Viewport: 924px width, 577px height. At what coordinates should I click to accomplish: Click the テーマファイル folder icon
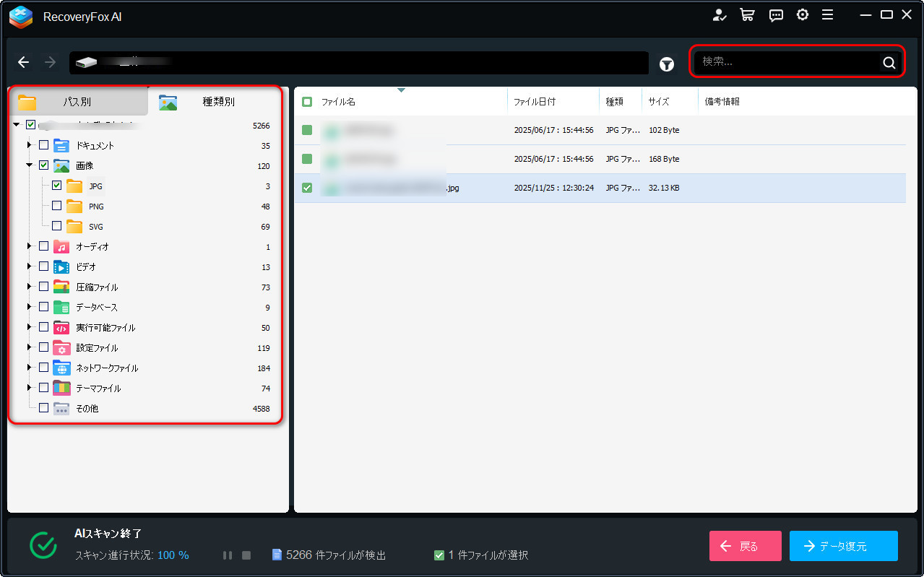[x=61, y=388]
